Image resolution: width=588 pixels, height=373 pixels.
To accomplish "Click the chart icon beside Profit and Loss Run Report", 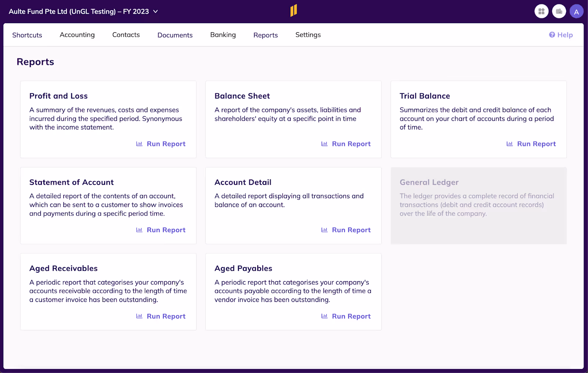I will click(x=139, y=144).
